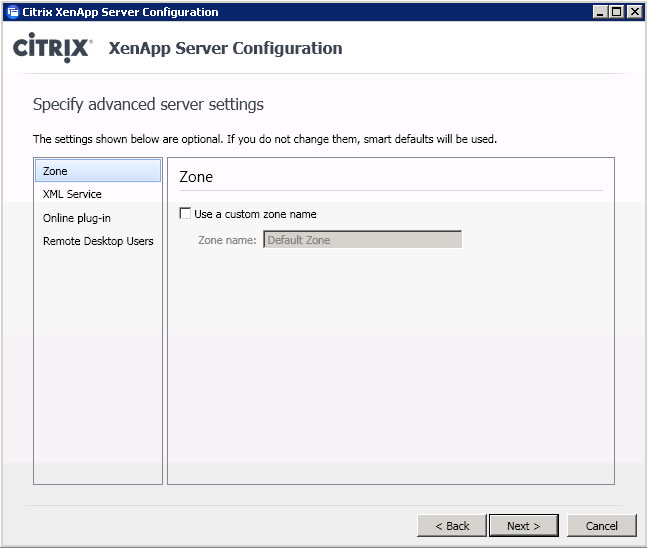Click the Citrix title bar app icon
Screen dimensions: 647x548
[13, 12]
